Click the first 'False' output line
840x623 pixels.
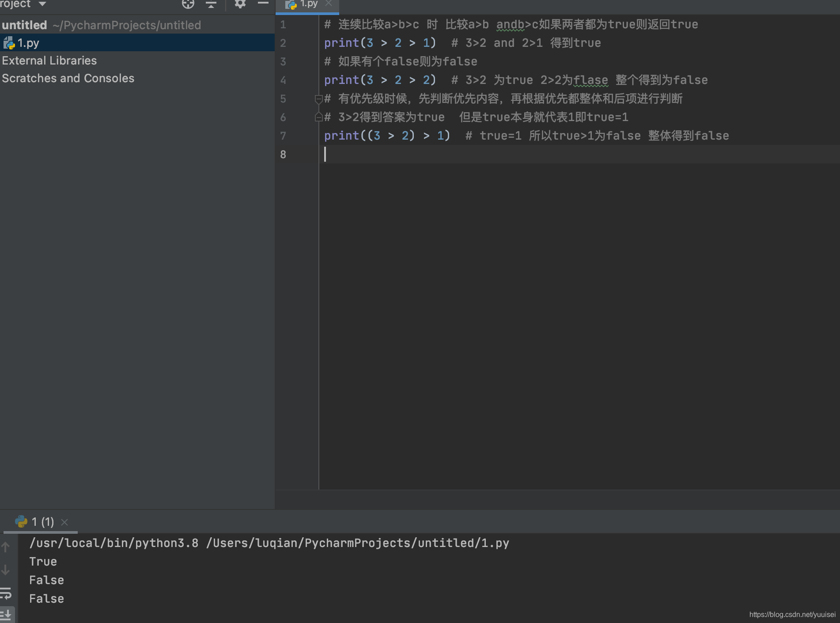point(46,580)
